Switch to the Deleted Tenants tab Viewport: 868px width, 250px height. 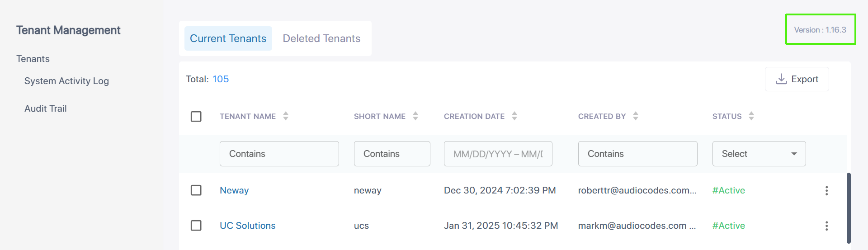coord(321,38)
